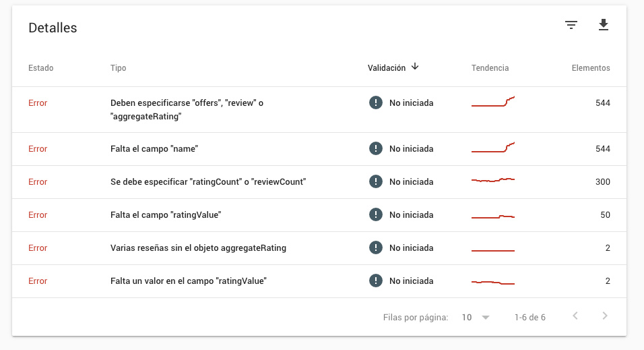This screenshot has width=644, height=350.
Task: Open 'Falta un valor en el campo "ratingValue"' row
Action: (319, 281)
